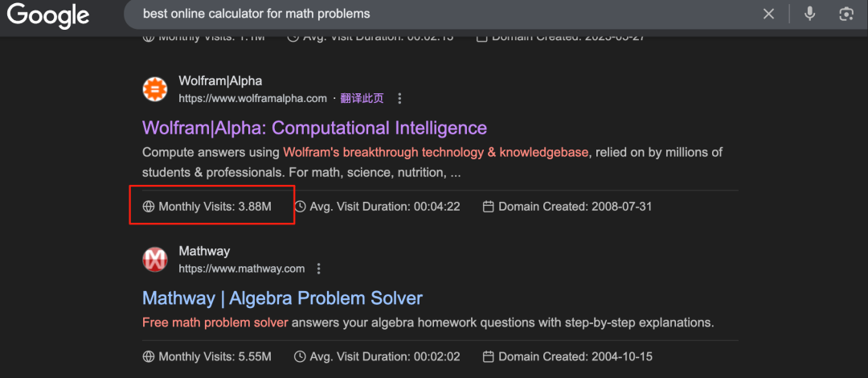Click globe icon beside Wolfram Monthly Visits

click(149, 207)
